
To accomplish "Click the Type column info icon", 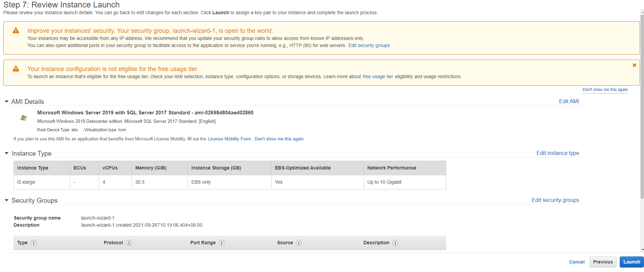I will (33, 243).
